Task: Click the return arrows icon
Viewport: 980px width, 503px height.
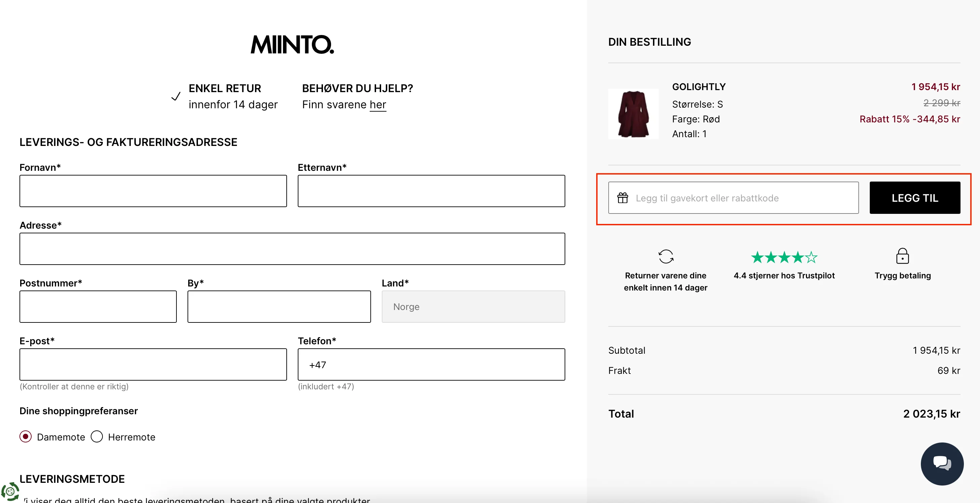Action: pyautogui.click(x=666, y=257)
